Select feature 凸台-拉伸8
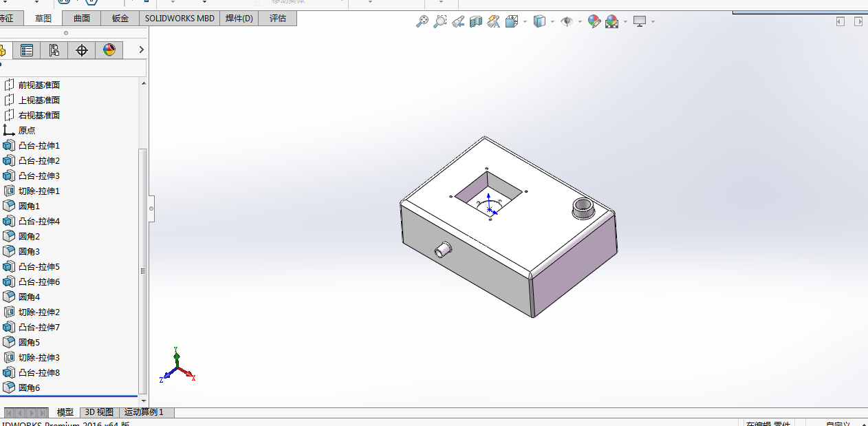The image size is (868, 426). 39,373
